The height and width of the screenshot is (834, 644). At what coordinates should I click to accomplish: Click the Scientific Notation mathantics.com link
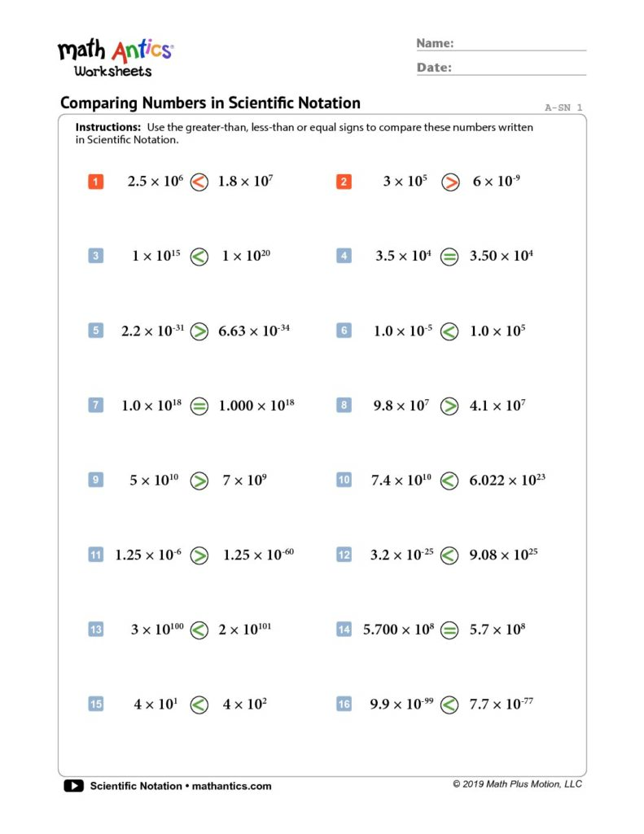point(181,786)
